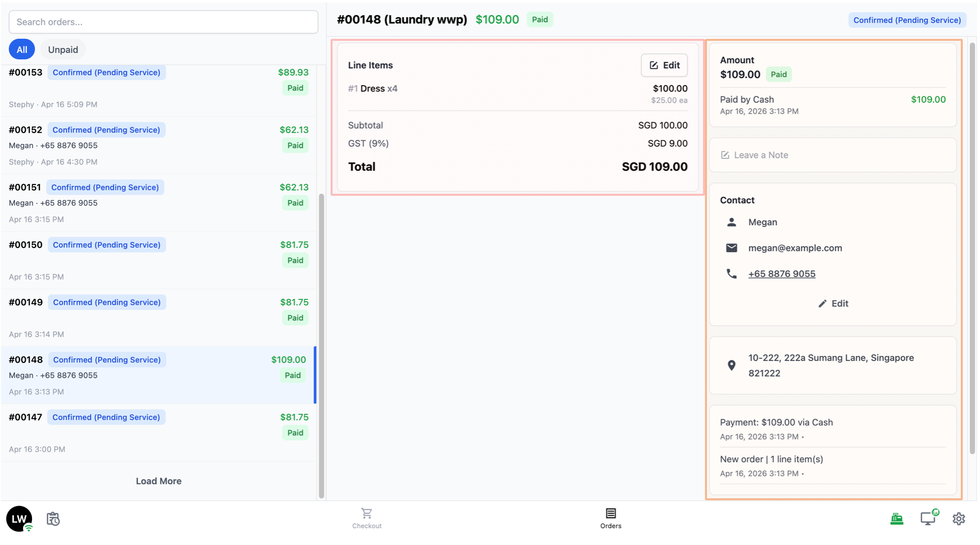
Task: Click the envelope icon next to email
Action: [x=732, y=248]
